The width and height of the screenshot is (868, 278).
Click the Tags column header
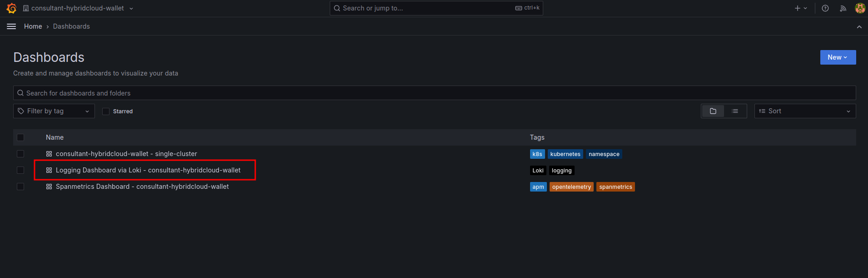click(537, 137)
